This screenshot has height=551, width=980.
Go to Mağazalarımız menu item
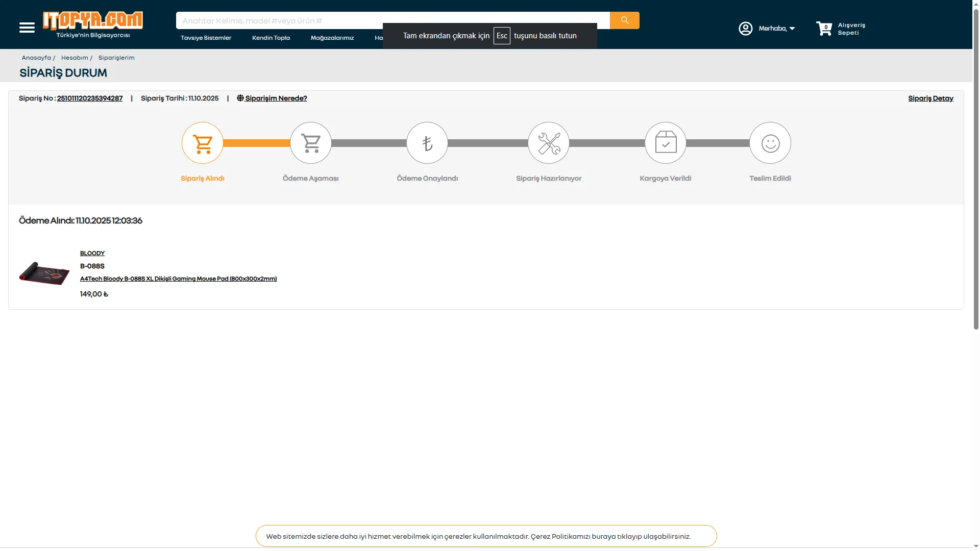332,38
